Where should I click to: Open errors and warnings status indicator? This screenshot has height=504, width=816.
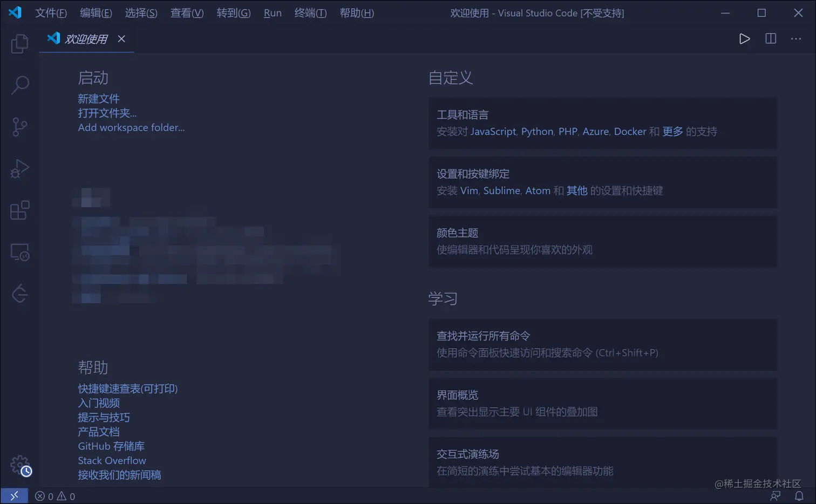click(55, 496)
